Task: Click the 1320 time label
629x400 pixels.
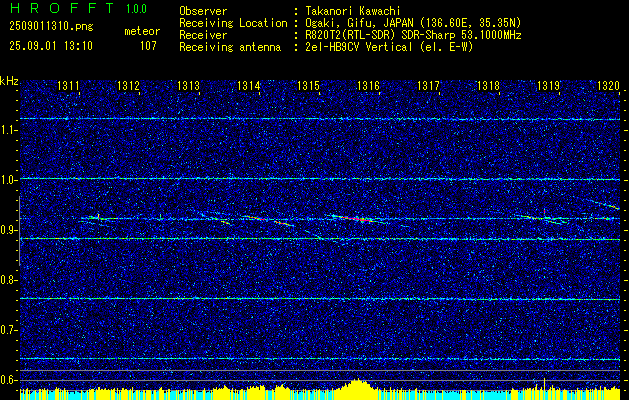Action: tap(609, 86)
